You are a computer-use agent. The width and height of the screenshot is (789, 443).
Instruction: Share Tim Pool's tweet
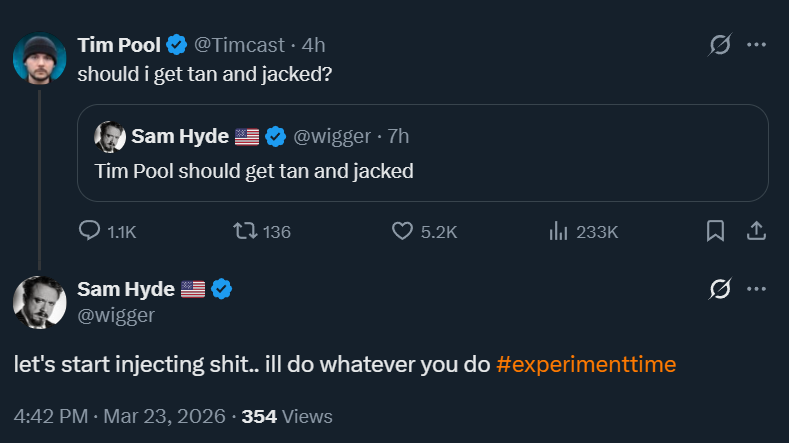757,231
